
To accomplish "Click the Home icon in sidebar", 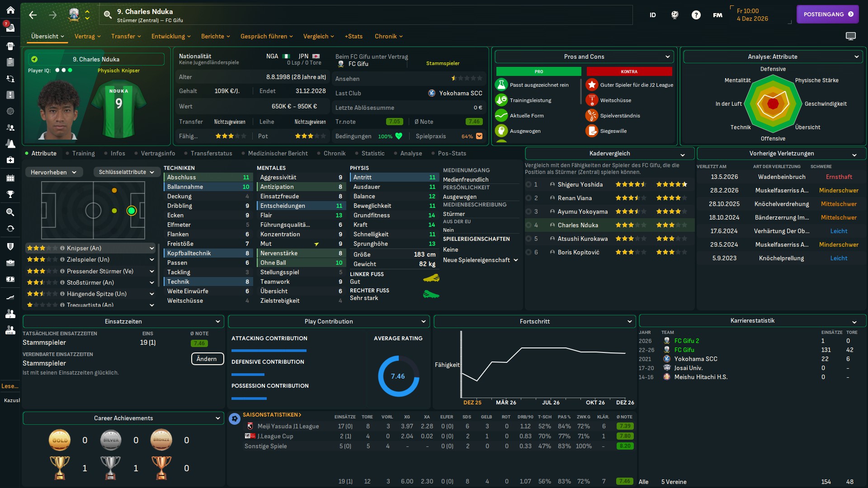I will (10, 10).
